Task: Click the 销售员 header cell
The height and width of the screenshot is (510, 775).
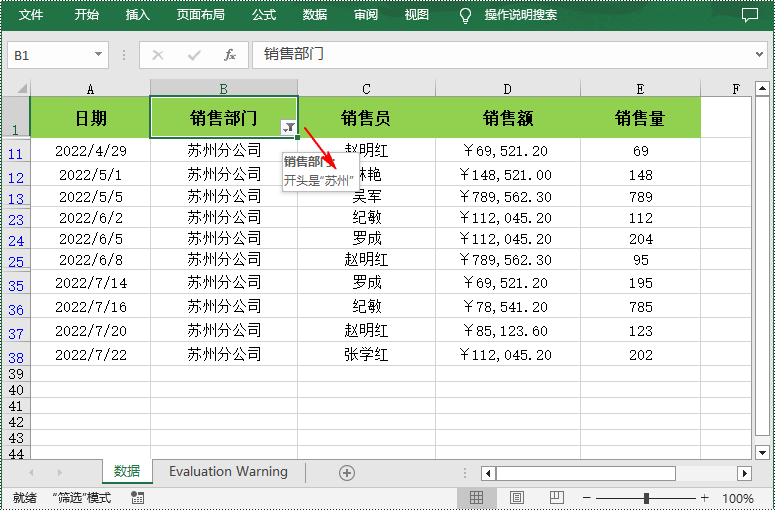Action: (x=366, y=118)
